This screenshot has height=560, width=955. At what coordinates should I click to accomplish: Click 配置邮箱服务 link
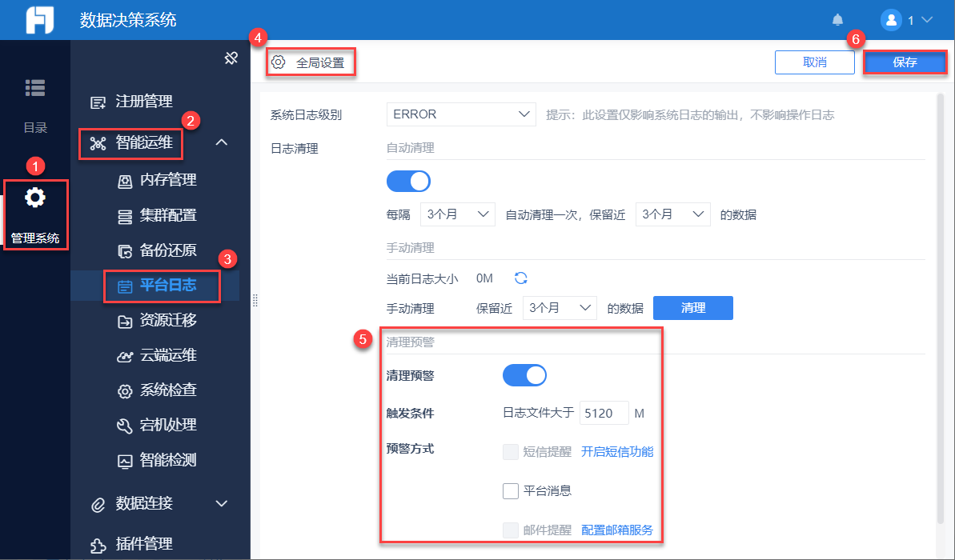[617, 530]
